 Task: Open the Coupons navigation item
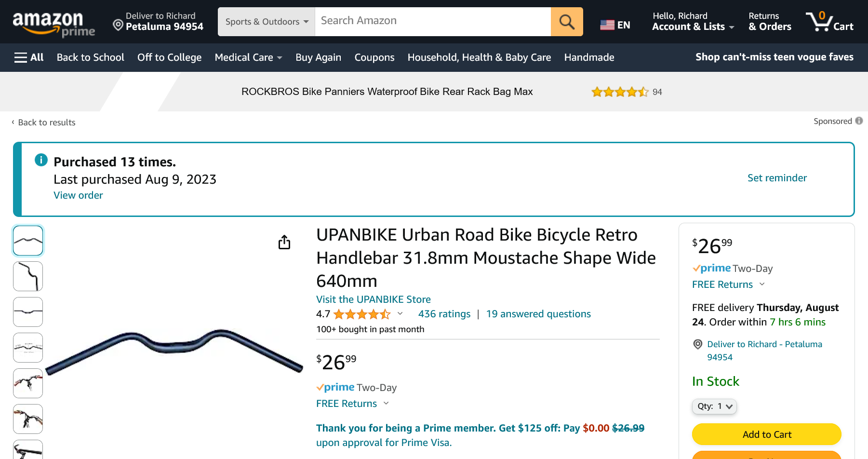374,57
